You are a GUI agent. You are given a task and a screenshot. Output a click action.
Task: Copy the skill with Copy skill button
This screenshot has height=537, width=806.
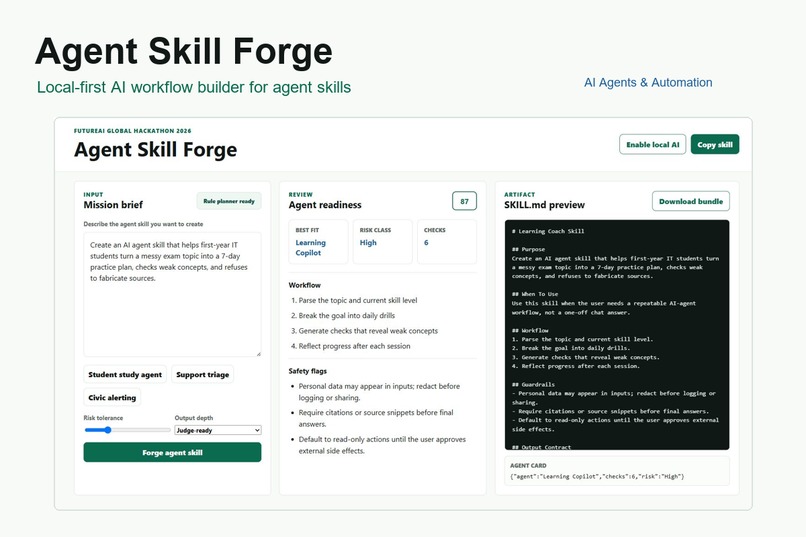point(715,144)
